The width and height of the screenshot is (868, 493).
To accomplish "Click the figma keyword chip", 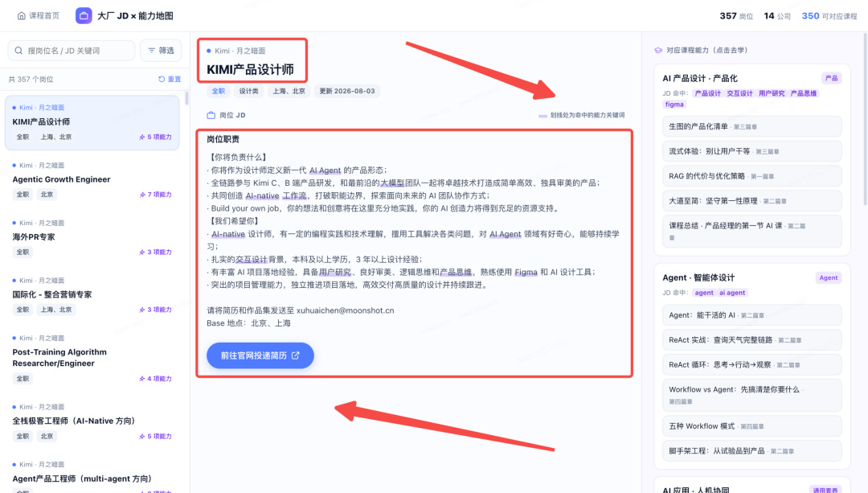I will pyautogui.click(x=674, y=104).
